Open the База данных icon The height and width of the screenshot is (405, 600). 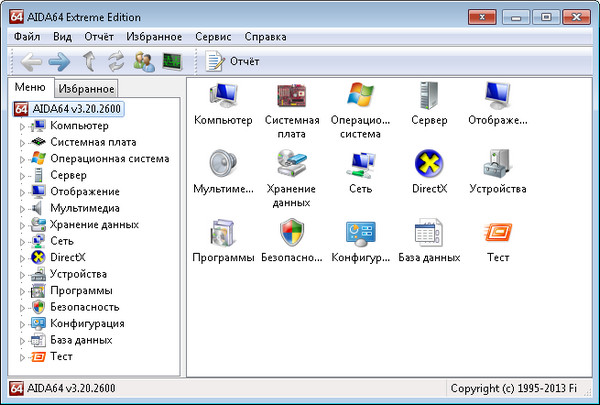tap(429, 233)
